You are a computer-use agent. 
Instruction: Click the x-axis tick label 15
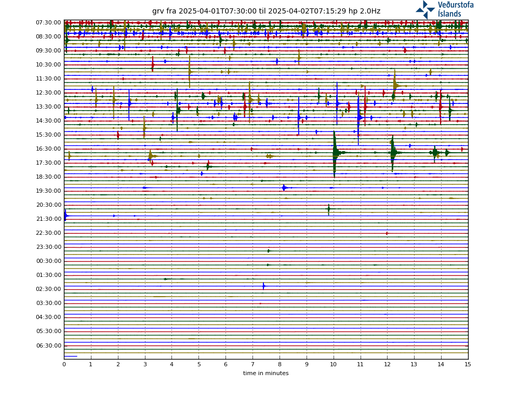pos(468,364)
